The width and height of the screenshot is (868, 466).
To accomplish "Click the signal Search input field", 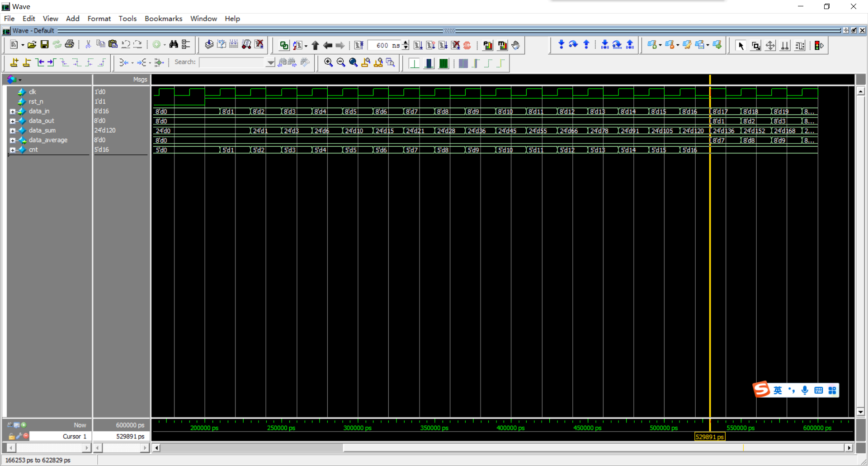I will pos(232,62).
